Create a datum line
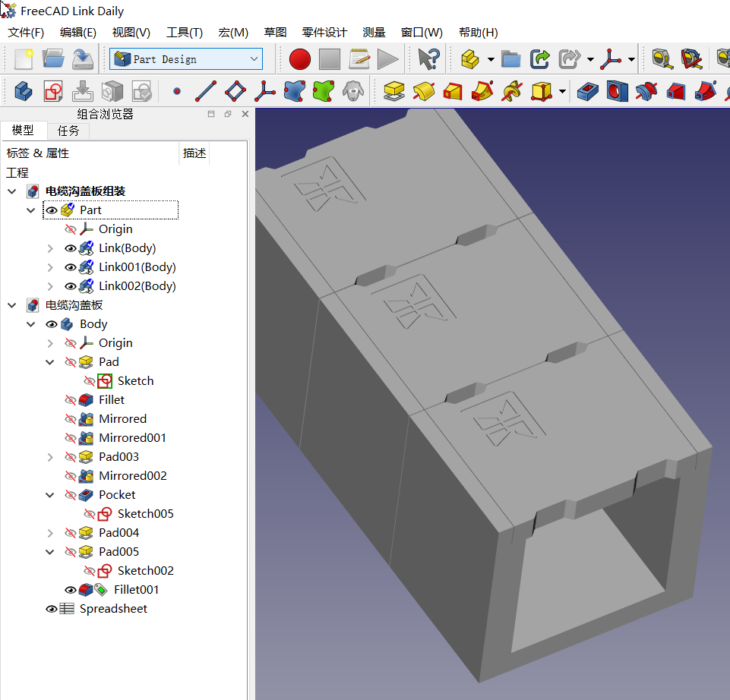 pyautogui.click(x=206, y=92)
